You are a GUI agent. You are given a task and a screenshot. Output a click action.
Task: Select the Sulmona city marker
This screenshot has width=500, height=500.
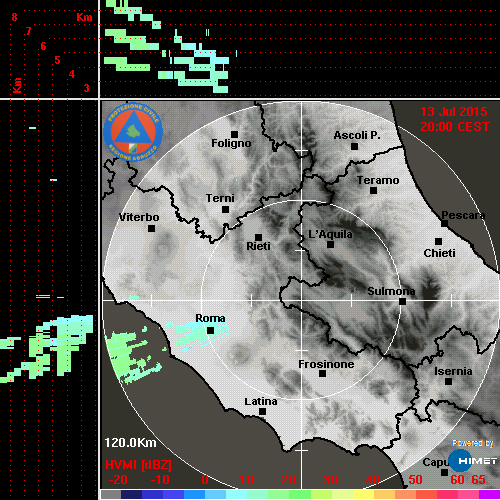click(402, 302)
